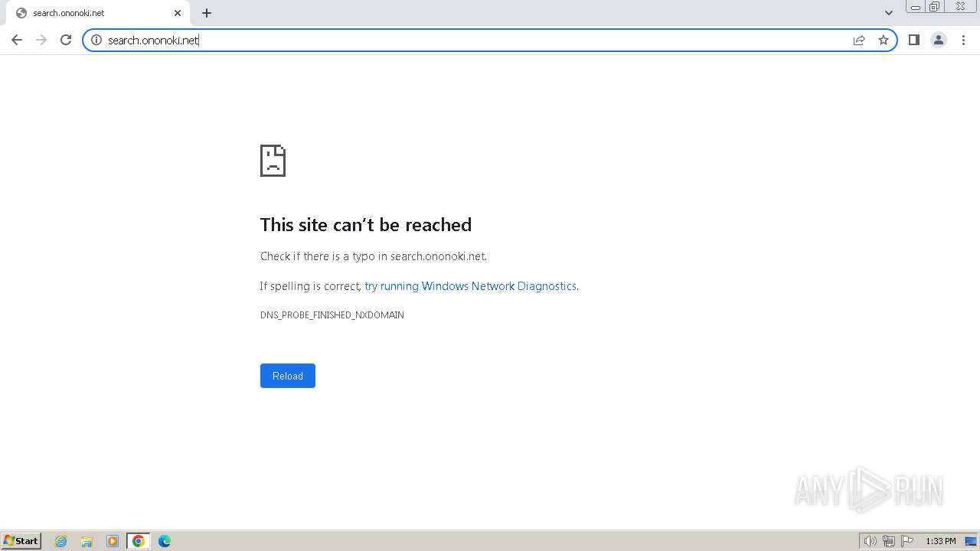
Task: Click the DNS_PROBE_FINISHED_NXDOMAIN error code
Action: [332, 315]
